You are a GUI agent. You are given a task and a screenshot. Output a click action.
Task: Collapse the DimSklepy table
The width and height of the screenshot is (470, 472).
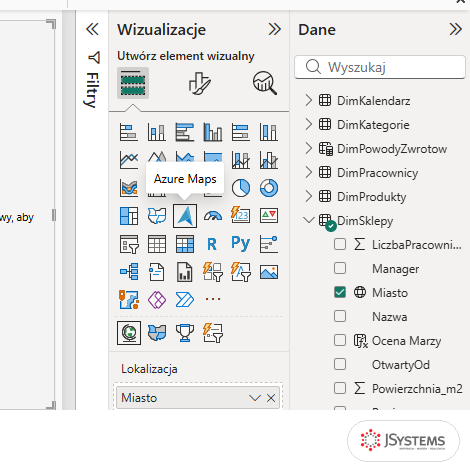(309, 220)
